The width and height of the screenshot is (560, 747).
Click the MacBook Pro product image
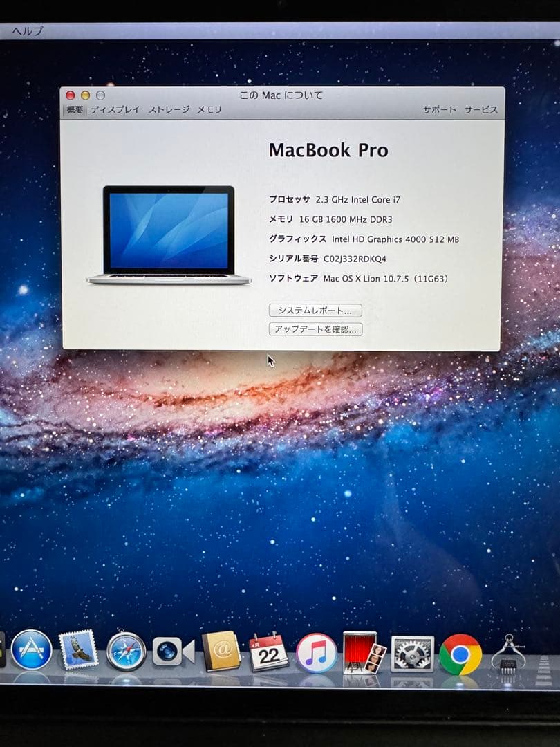169,232
